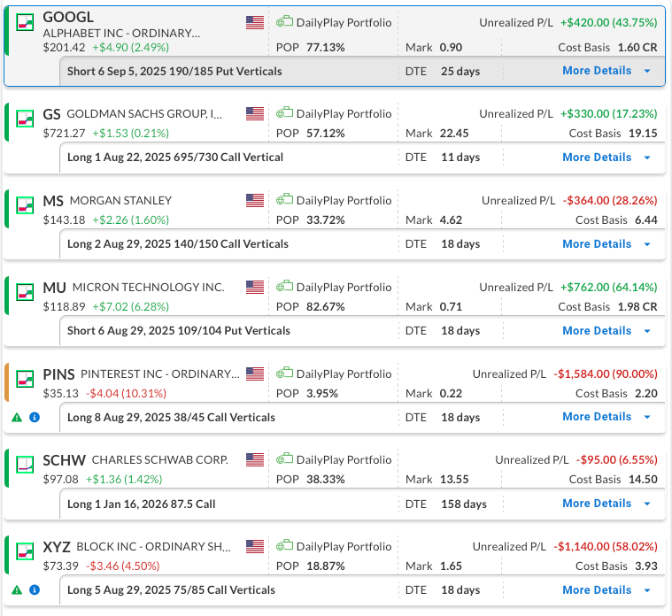Expand the MU More Details arrow
The height and width of the screenshot is (616, 672).
click(647, 331)
